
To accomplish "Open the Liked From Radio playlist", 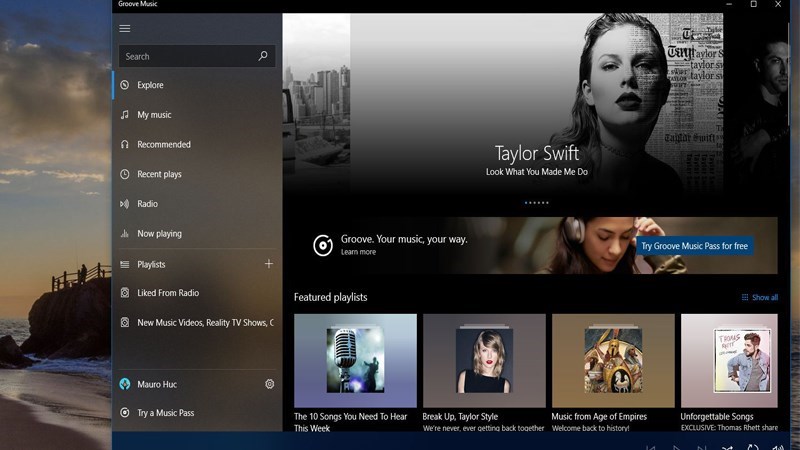I will [x=167, y=293].
